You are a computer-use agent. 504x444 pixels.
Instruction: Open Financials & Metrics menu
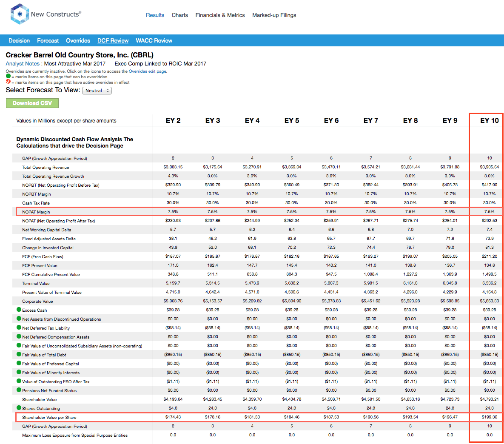pos(220,15)
